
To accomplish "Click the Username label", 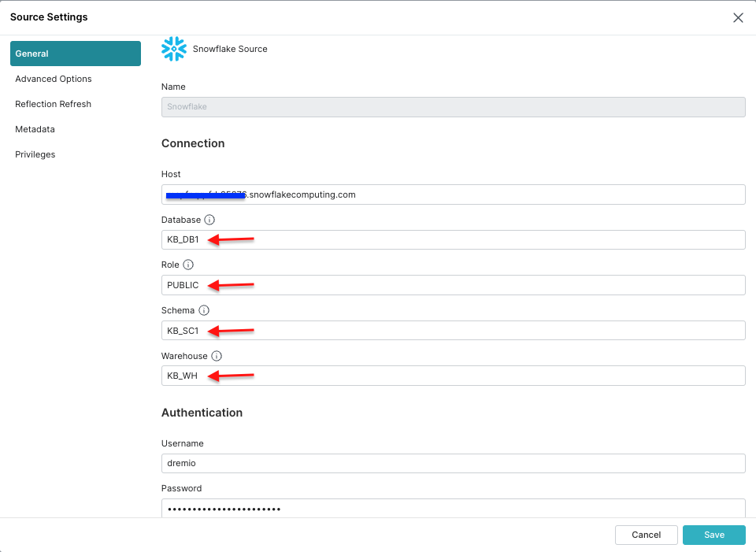I will (x=182, y=443).
